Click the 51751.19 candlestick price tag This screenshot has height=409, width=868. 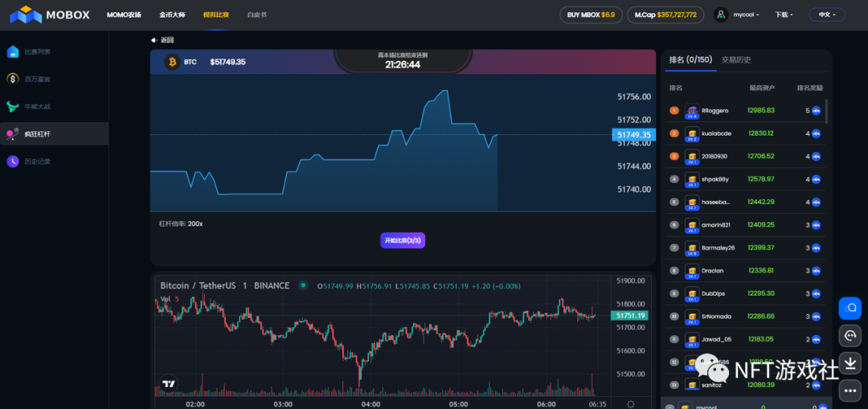coord(629,316)
